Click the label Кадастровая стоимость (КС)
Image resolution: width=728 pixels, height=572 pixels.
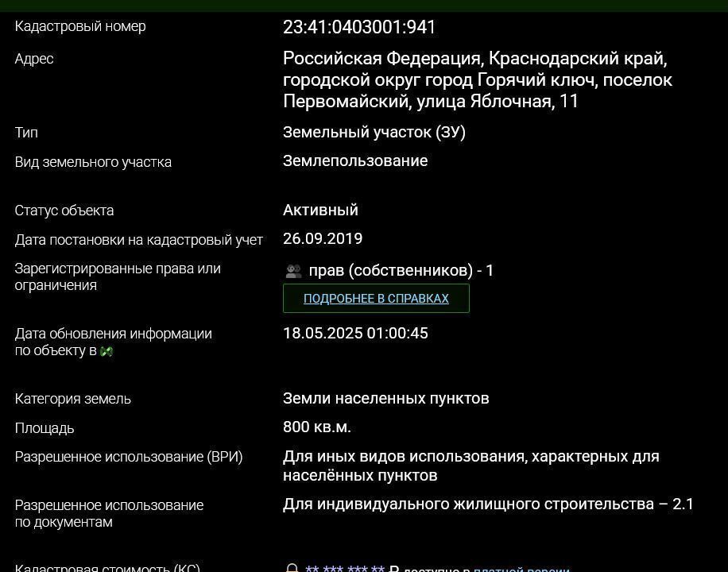click(107, 568)
